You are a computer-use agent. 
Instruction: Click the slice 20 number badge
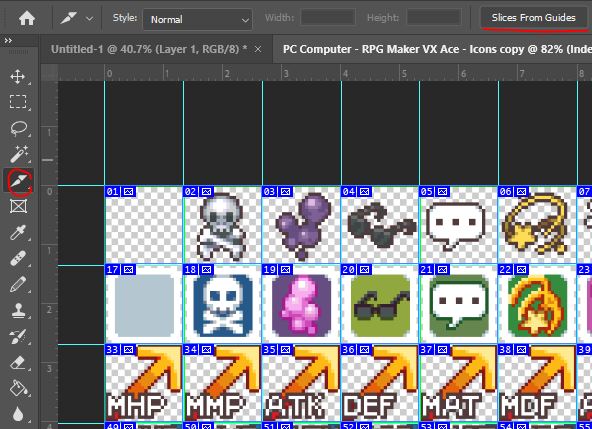[349, 270]
